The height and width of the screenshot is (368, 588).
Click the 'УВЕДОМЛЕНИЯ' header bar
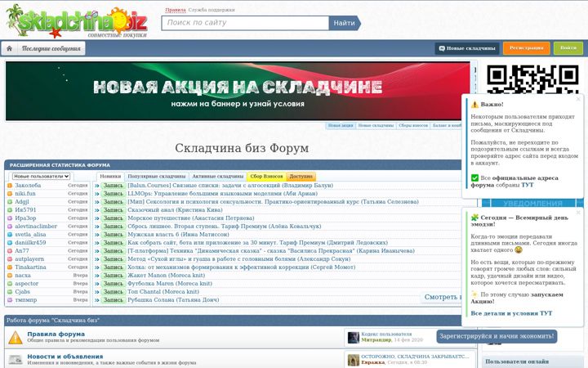click(x=532, y=203)
